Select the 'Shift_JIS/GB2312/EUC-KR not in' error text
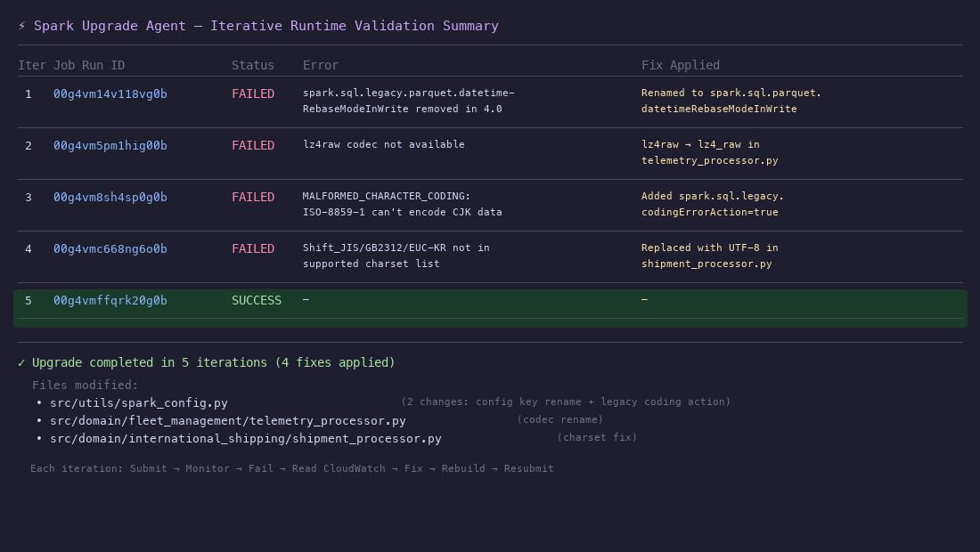The width and height of the screenshot is (980, 552). [x=396, y=248]
